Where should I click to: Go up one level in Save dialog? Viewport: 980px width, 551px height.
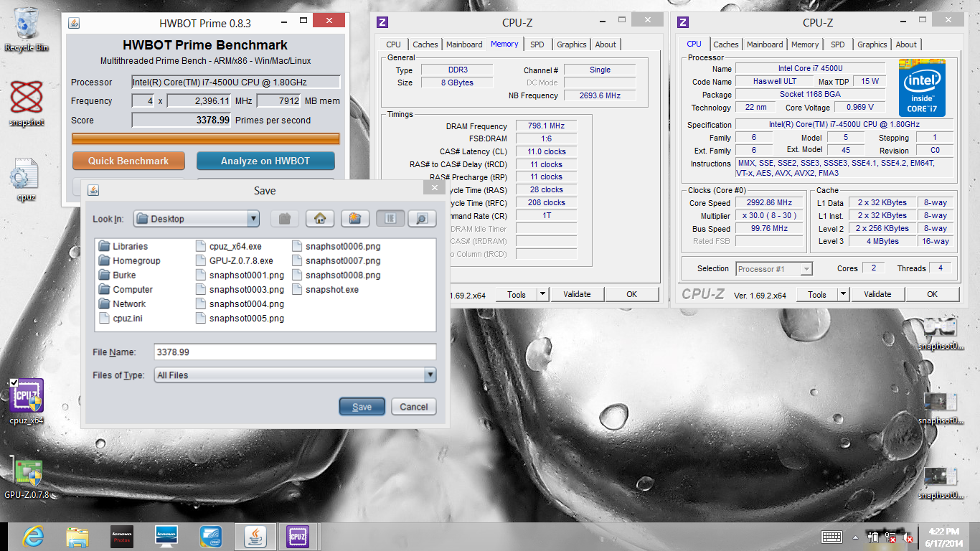click(x=285, y=219)
